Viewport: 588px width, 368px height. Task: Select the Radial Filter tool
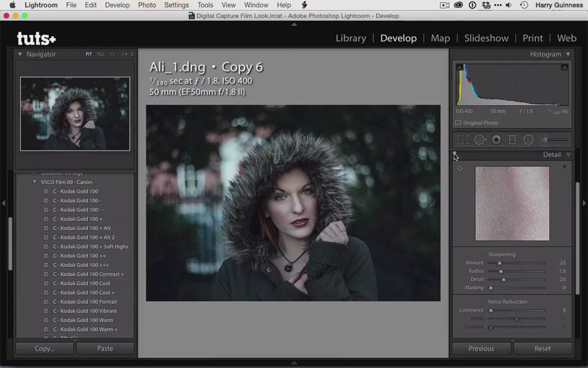point(529,140)
